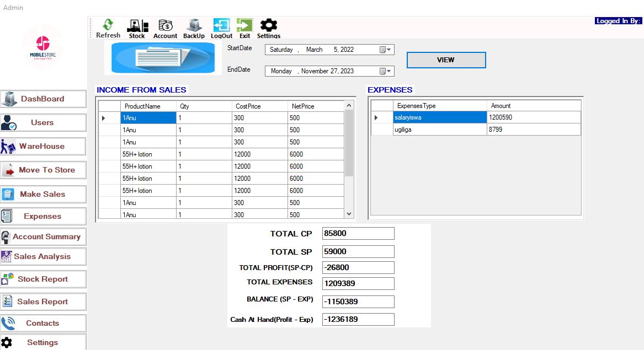The height and width of the screenshot is (350, 644).
Task: Open Settings at bottom of sidebar
Action: tap(43, 342)
